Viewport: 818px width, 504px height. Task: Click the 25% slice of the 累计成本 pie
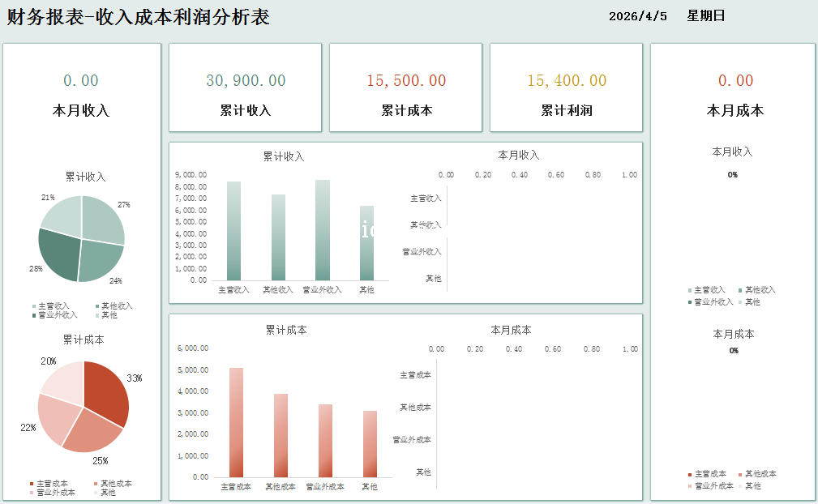pyautogui.click(x=91, y=432)
